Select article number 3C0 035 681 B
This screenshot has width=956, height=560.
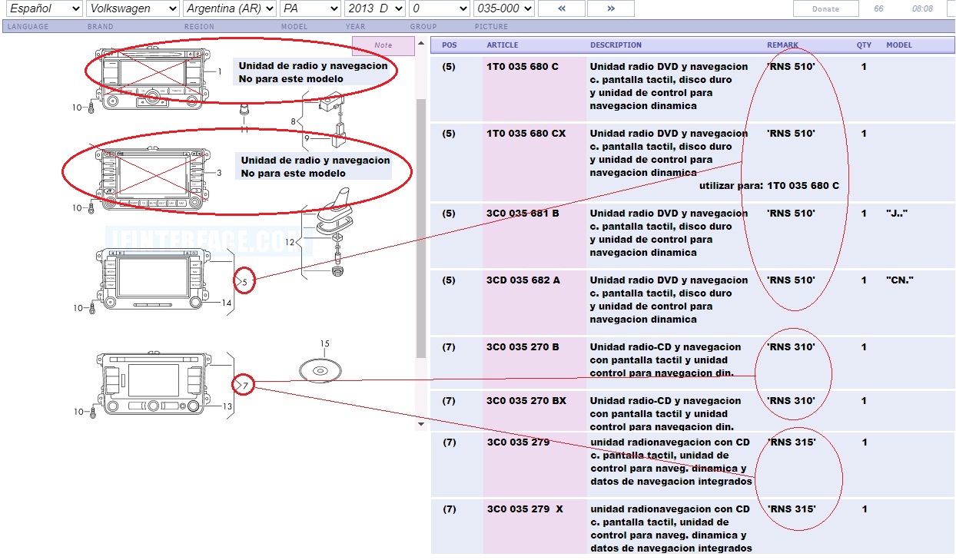pos(523,214)
